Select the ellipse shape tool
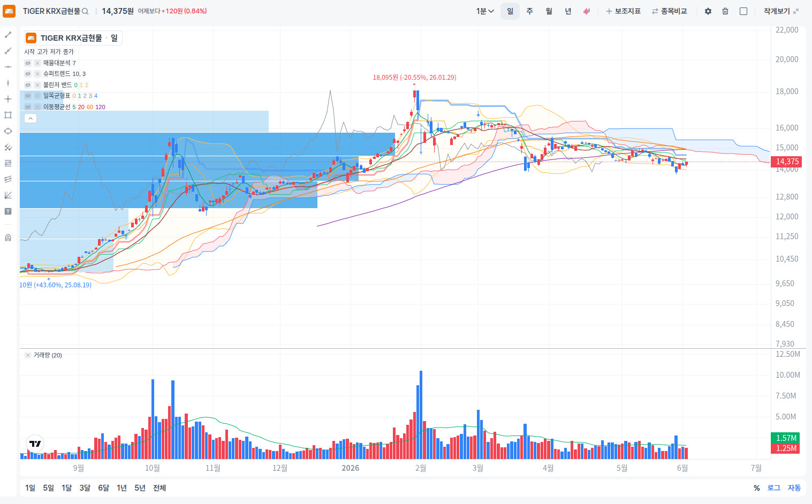 [x=8, y=131]
